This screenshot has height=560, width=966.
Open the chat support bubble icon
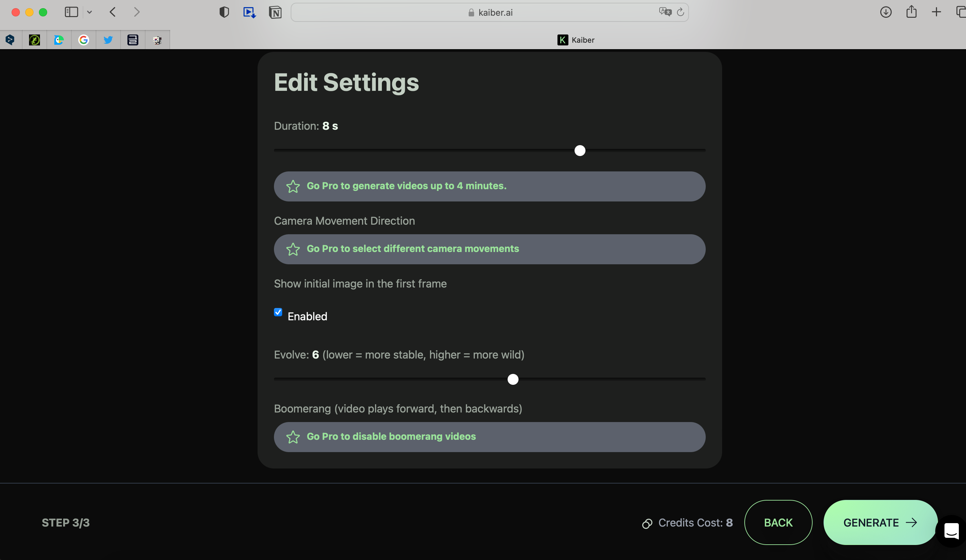click(x=951, y=531)
